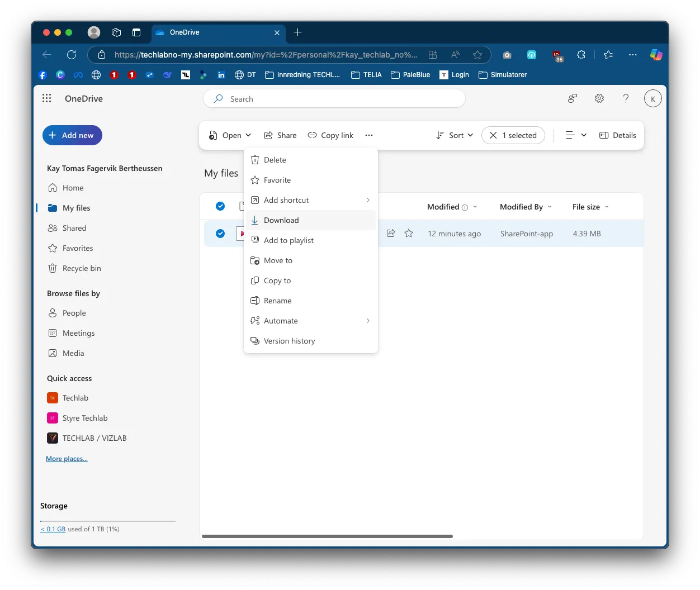Click the Copy link button
This screenshot has height=590, width=700.
330,135
